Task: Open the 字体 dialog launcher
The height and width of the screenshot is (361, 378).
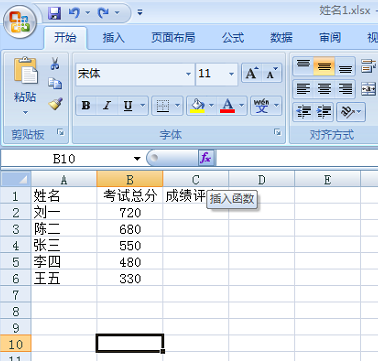Action: click(277, 133)
